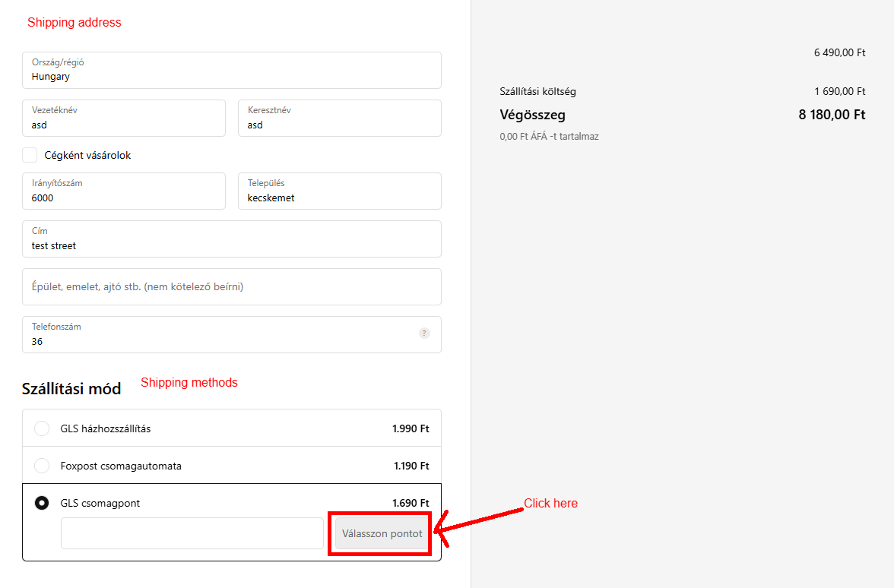
Task: Click the Vezetéknév last name field
Action: (124, 119)
